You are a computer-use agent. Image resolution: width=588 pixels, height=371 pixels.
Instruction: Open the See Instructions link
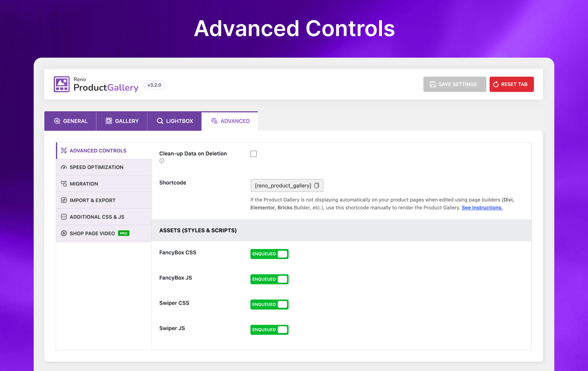pyautogui.click(x=482, y=208)
